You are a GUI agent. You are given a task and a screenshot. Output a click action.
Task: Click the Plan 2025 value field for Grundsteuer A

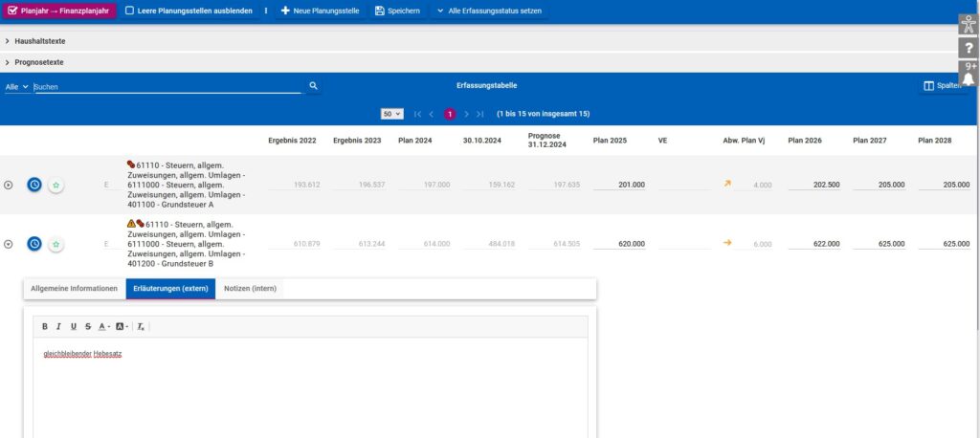coord(619,185)
